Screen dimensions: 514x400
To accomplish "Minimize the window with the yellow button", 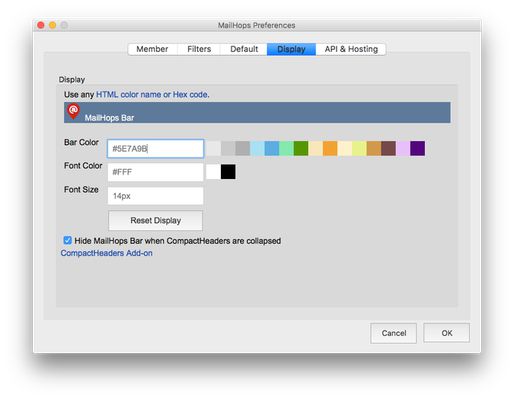I will pyautogui.click(x=53, y=25).
